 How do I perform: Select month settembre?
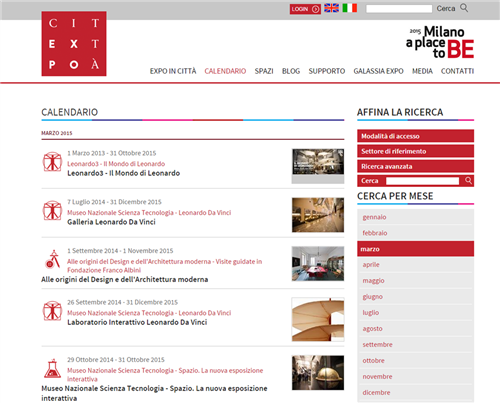pyautogui.click(x=415, y=345)
